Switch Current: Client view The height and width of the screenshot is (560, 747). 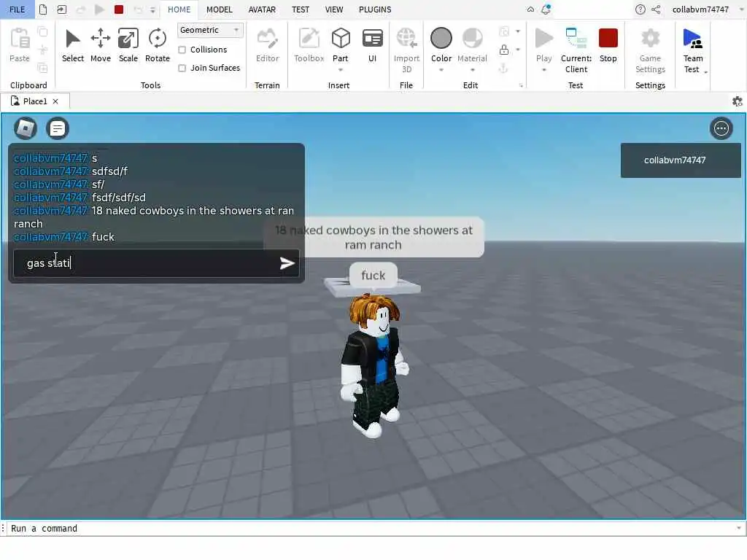tap(576, 50)
